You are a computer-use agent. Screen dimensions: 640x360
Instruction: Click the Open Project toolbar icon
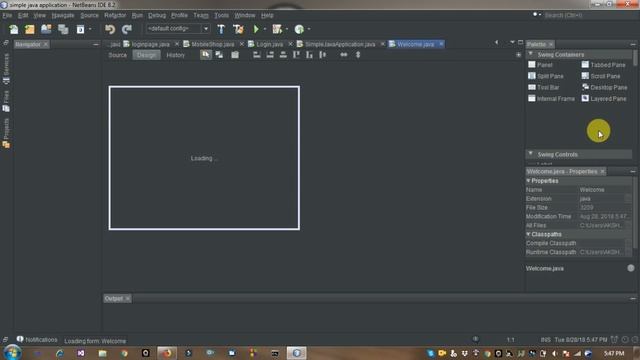tap(46, 29)
